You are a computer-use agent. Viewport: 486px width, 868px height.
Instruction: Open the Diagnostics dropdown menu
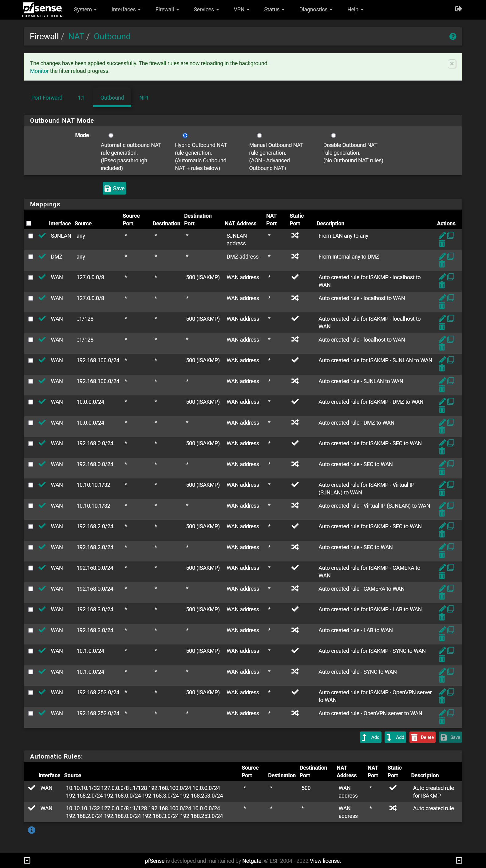(x=316, y=10)
